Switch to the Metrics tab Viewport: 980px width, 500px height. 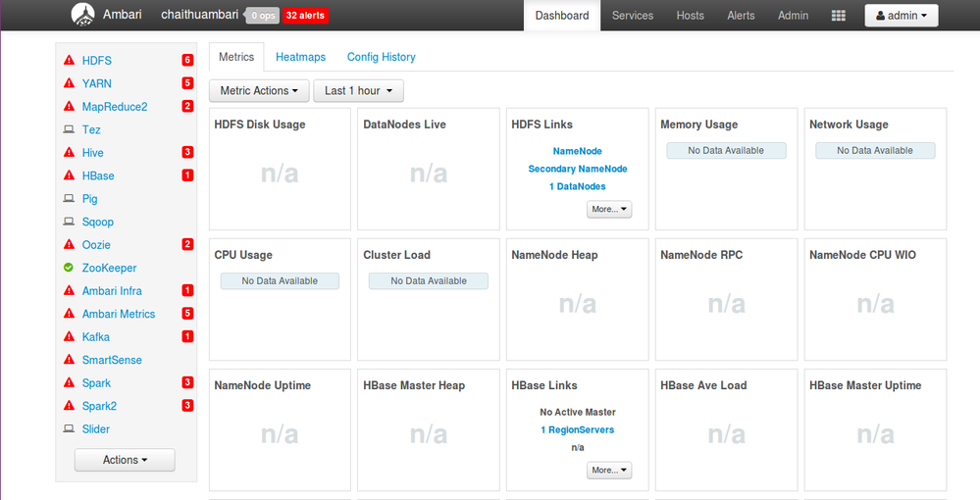point(236,57)
